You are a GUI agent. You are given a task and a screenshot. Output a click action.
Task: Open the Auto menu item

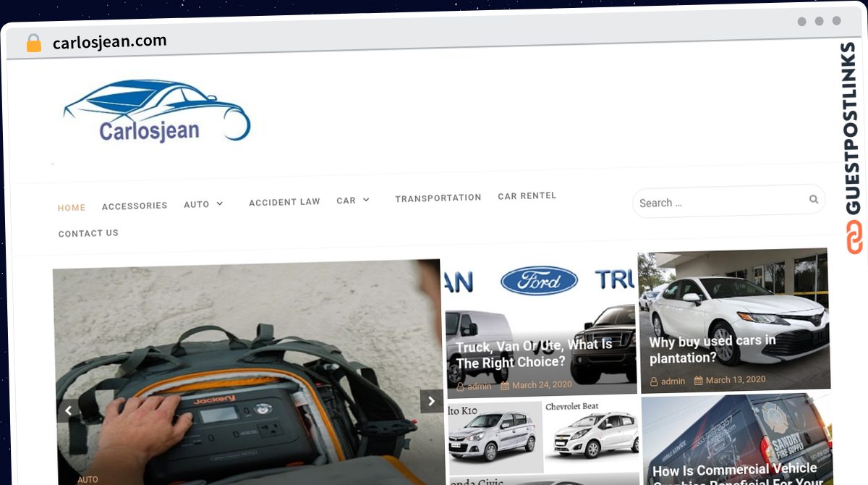tap(197, 205)
